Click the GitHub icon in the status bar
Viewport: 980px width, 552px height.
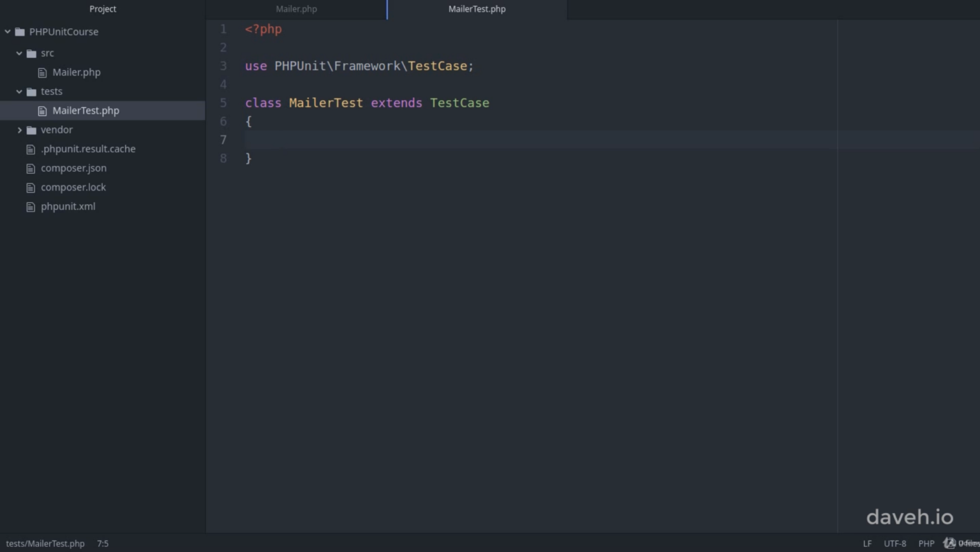[x=950, y=543]
